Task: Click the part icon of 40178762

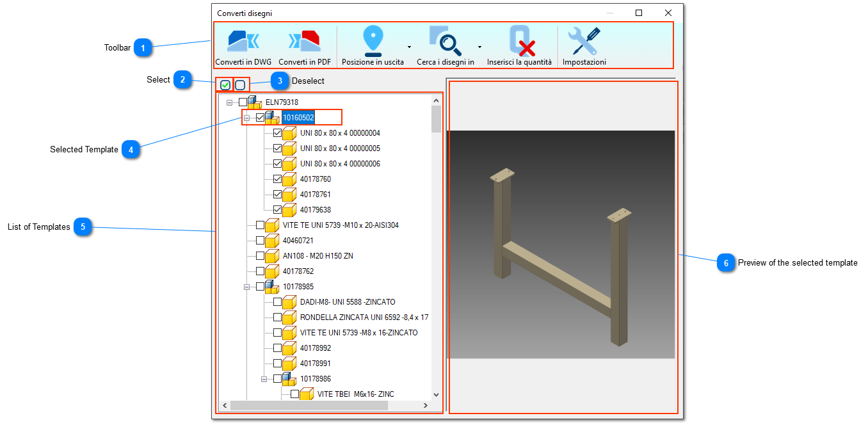Action: click(272, 271)
